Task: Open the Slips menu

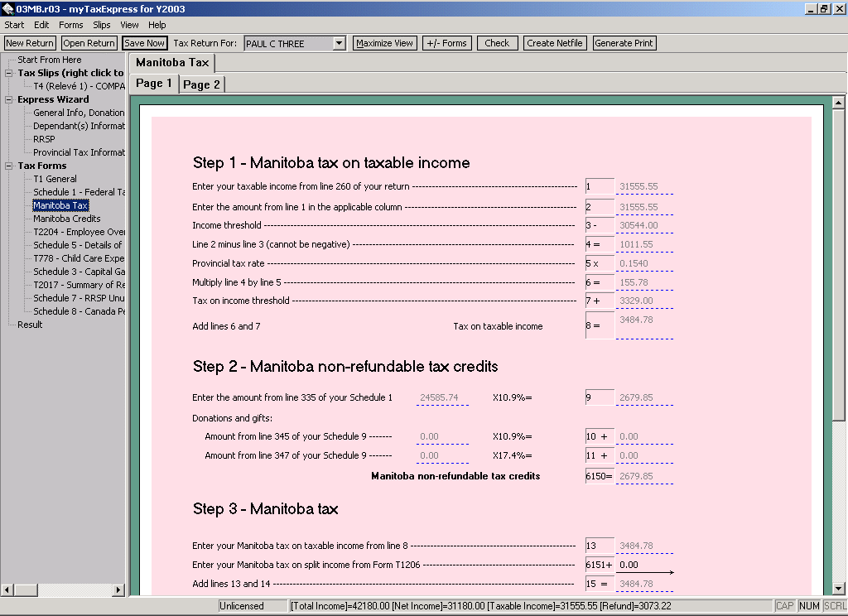Action: pyautogui.click(x=101, y=25)
